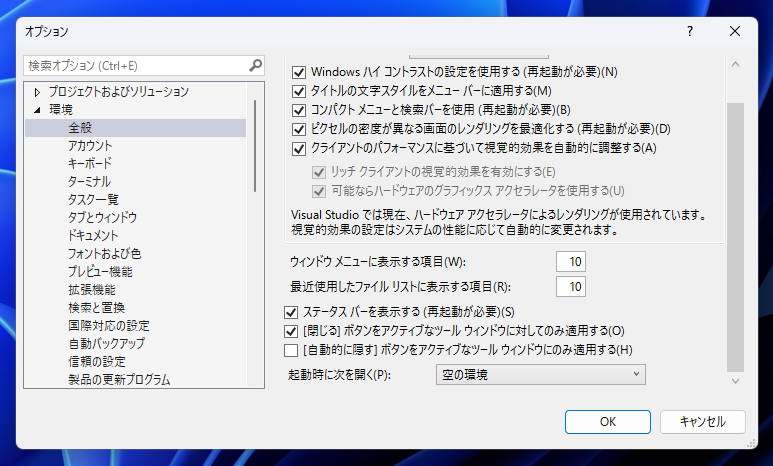Image resolution: width=773 pixels, height=466 pixels.
Task: Open 拡張機能 settings page
Action: tap(92, 289)
